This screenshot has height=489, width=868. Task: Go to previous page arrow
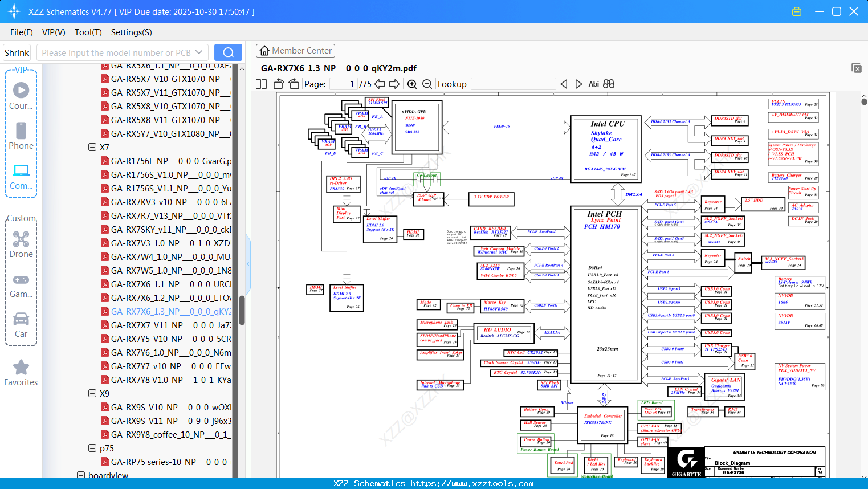click(x=380, y=84)
